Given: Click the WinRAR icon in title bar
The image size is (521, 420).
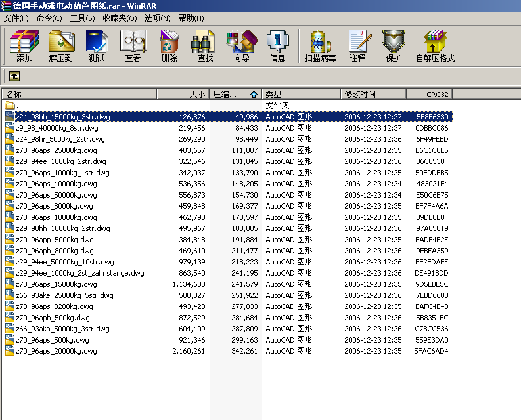Looking at the screenshot, I should tap(6, 6).
